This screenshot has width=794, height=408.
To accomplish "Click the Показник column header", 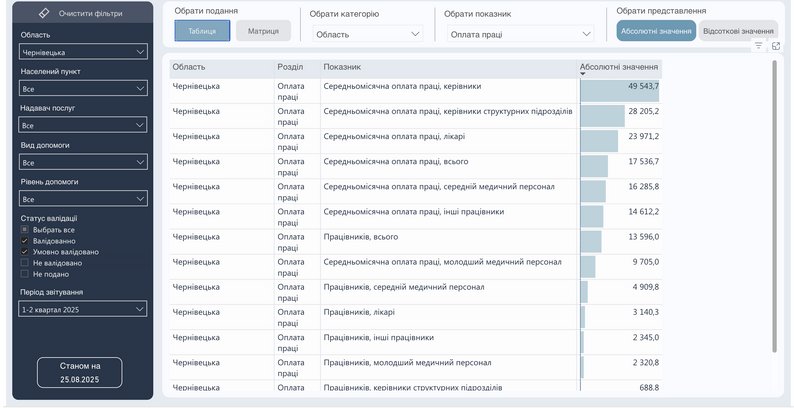I will [342, 67].
